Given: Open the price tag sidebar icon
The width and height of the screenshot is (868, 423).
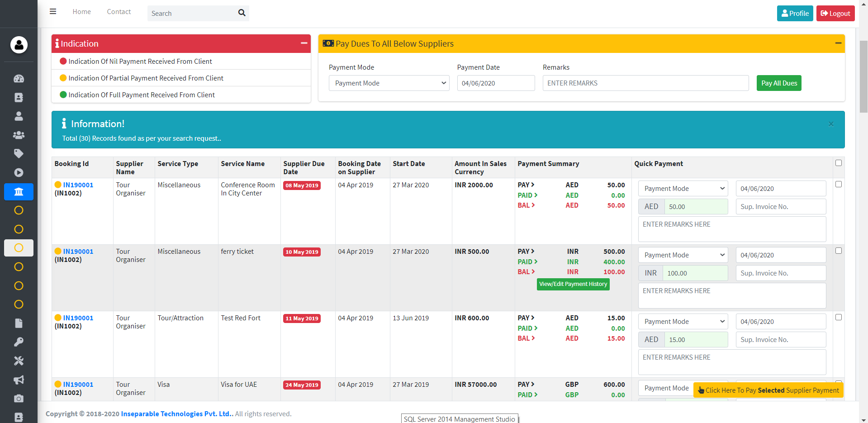Looking at the screenshot, I should [x=19, y=154].
